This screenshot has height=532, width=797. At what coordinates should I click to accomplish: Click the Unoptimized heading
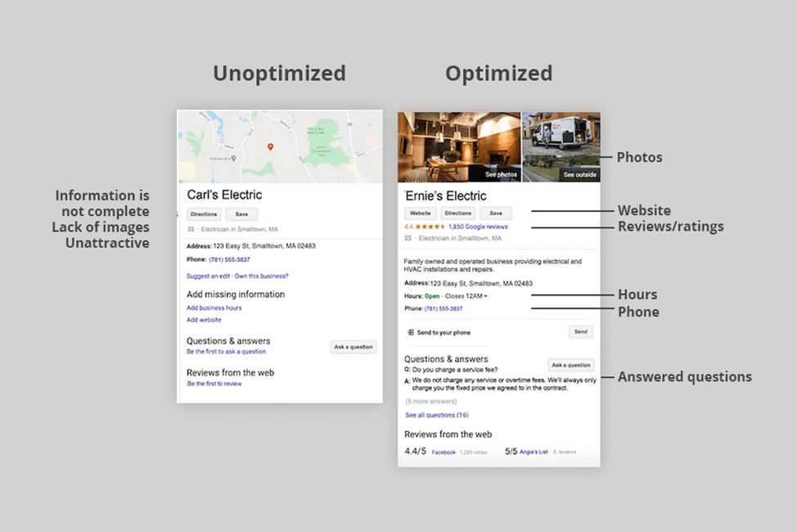coord(280,73)
